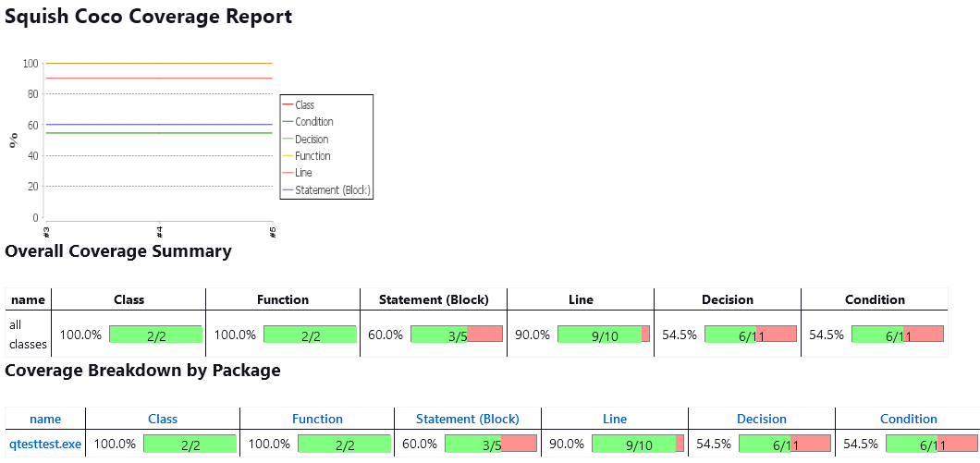Image resolution: width=980 pixels, height=463 pixels.
Task: Click the Line legend entry in chart
Action: tap(303, 173)
